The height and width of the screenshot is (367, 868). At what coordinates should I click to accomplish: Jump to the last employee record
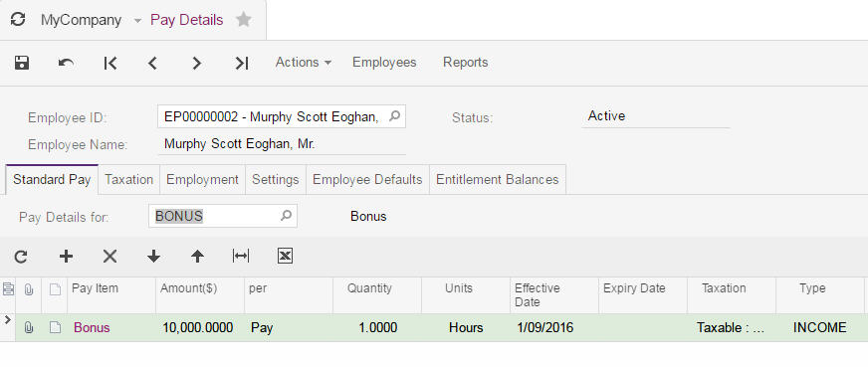(241, 63)
